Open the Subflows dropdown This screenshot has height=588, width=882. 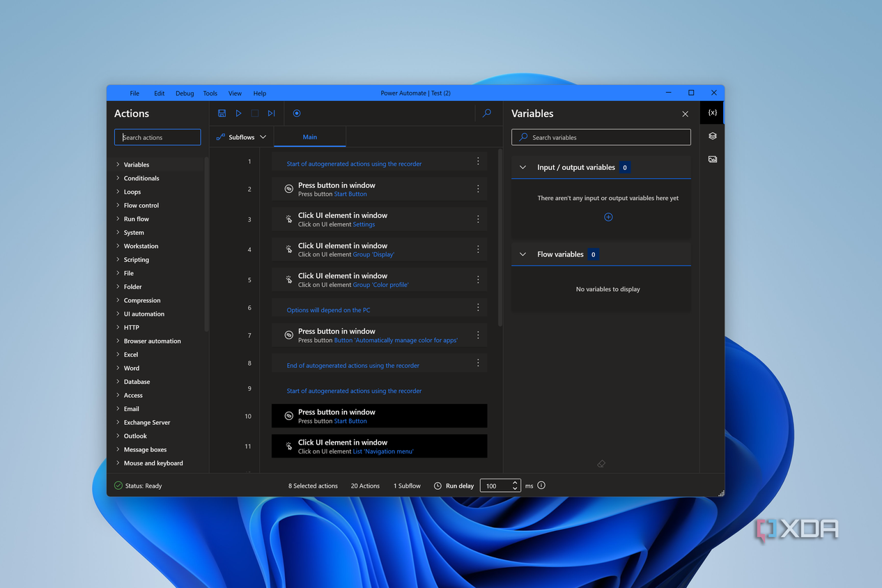click(242, 137)
